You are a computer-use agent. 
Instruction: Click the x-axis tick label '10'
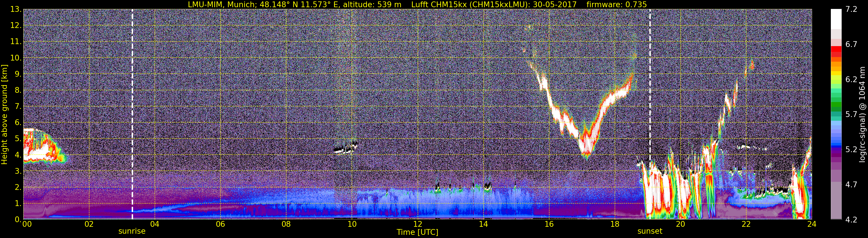pyautogui.click(x=352, y=224)
